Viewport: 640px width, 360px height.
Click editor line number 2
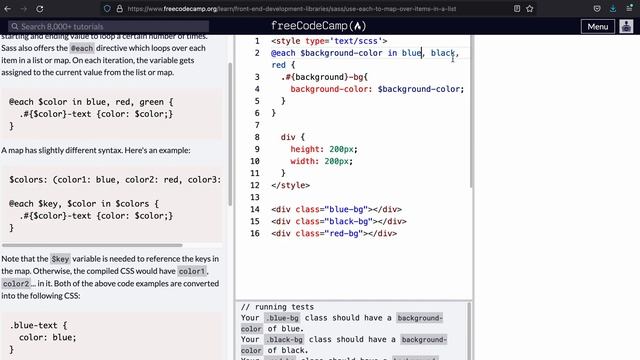(x=257, y=53)
